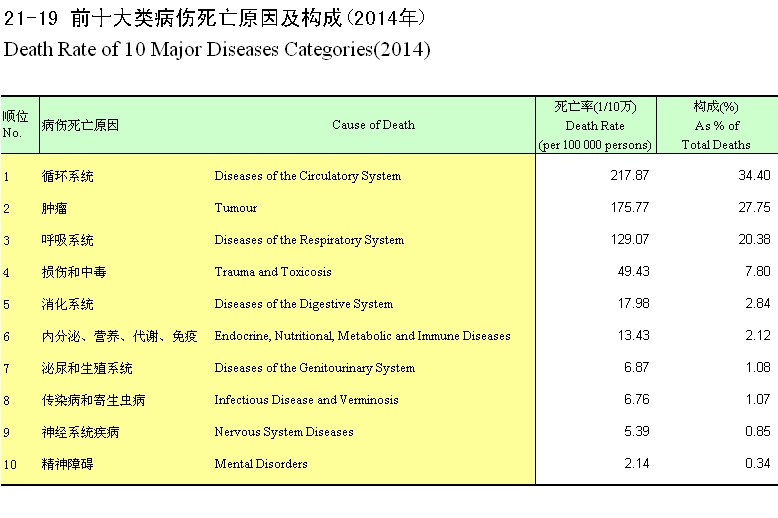Click death rate value 17.98
The image size is (778, 518).
634,304
